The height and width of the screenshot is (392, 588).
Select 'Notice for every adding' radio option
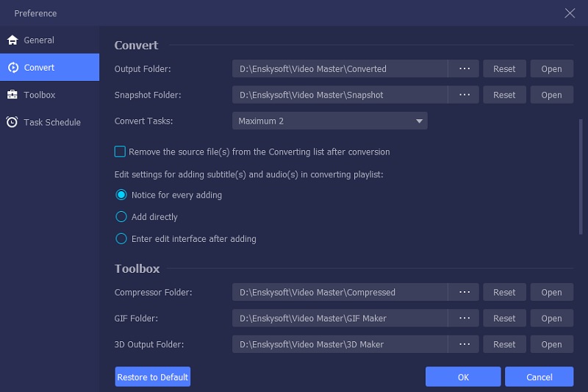[x=121, y=195]
